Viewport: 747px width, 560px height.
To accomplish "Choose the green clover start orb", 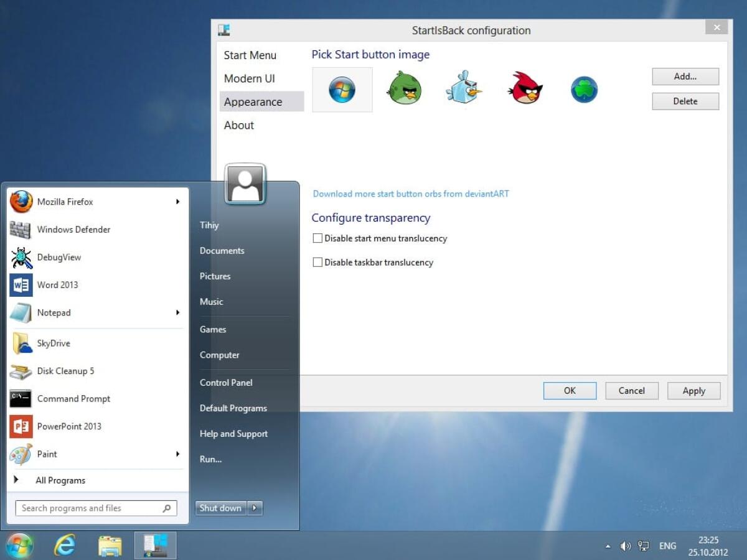I will click(x=583, y=88).
